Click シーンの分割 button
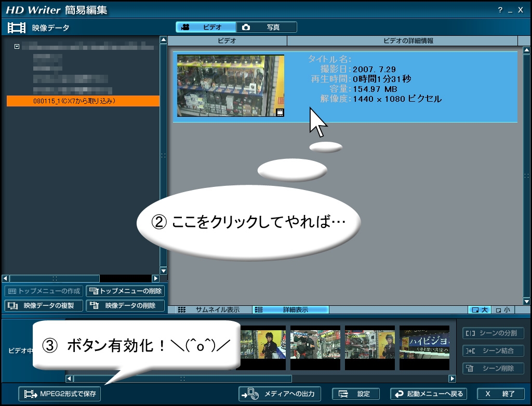 [493, 333]
